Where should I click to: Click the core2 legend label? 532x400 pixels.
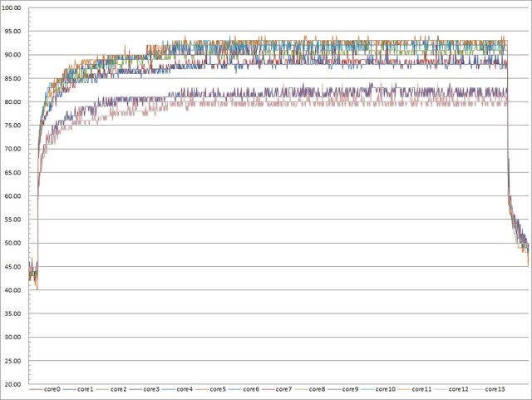118,389
